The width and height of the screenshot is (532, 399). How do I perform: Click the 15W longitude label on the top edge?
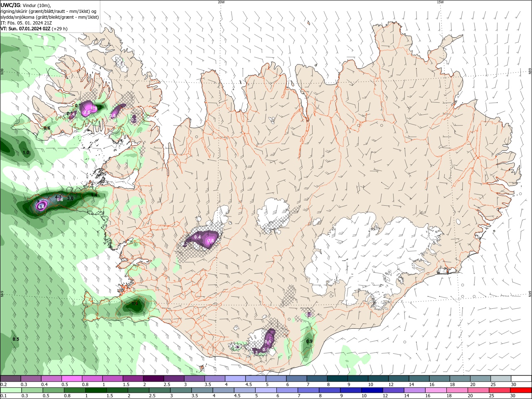(x=440, y=2)
